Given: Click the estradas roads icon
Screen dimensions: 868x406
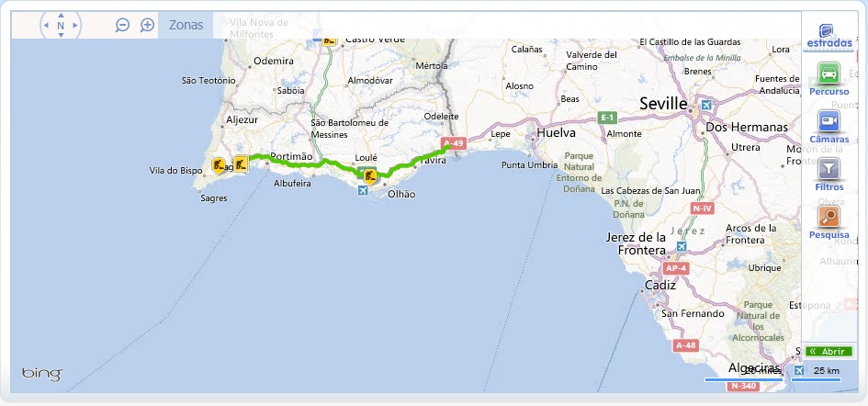Looking at the screenshot, I should pyautogui.click(x=827, y=31).
